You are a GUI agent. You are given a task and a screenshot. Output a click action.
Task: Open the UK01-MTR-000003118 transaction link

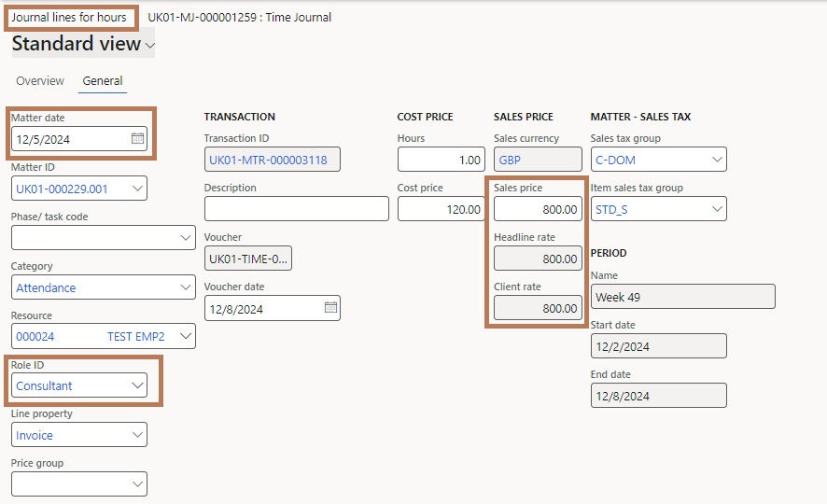268,160
